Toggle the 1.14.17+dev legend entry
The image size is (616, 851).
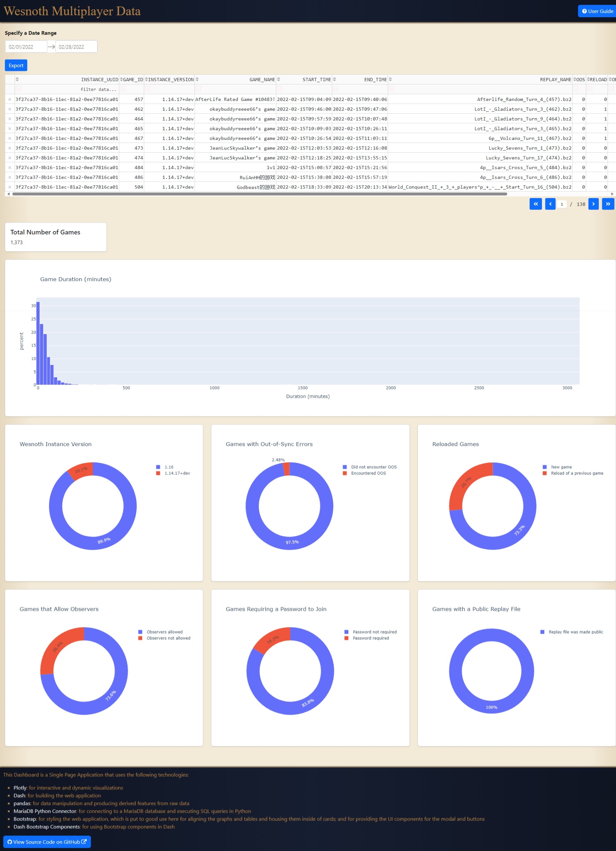coord(173,473)
